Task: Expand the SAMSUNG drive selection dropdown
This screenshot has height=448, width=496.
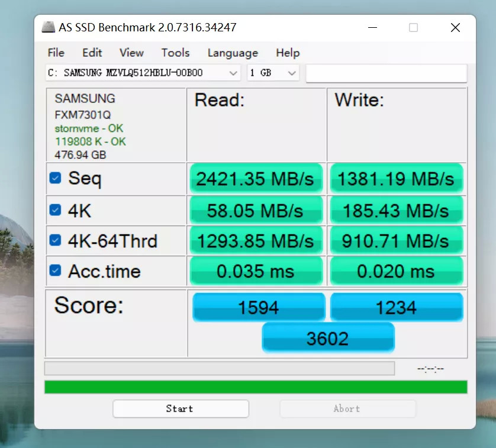Action: coord(143,73)
